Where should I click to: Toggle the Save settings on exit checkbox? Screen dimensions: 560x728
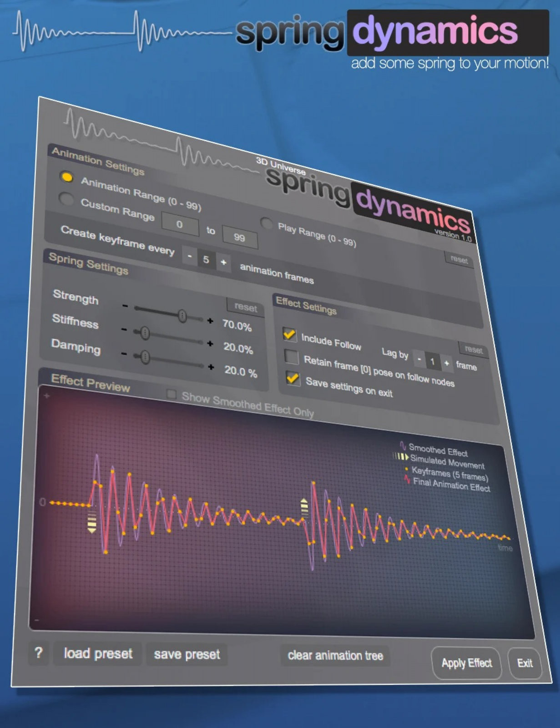(293, 378)
